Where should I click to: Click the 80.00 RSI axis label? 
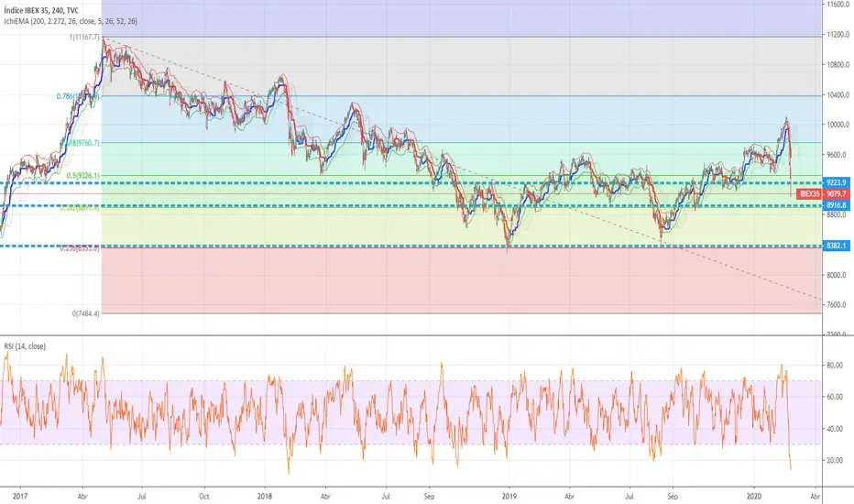click(x=835, y=366)
